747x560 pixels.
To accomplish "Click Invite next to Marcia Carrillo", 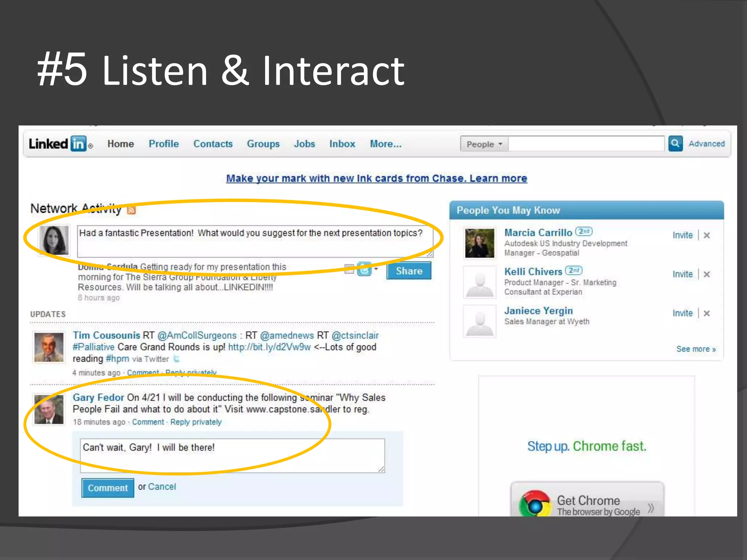I will click(682, 236).
